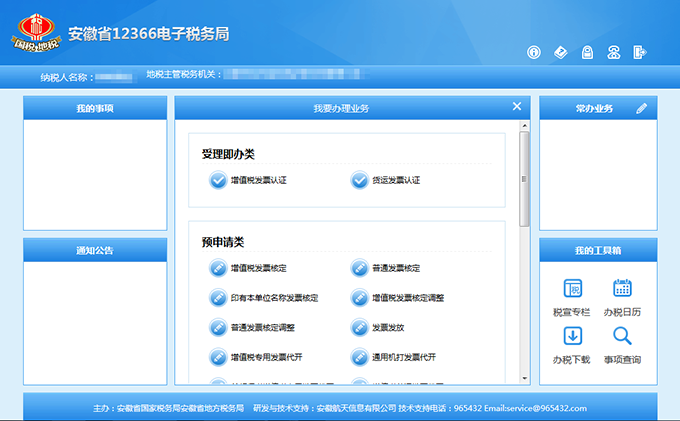Close the 我要办理业务 panel
The image size is (680, 421).
click(x=517, y=106)
